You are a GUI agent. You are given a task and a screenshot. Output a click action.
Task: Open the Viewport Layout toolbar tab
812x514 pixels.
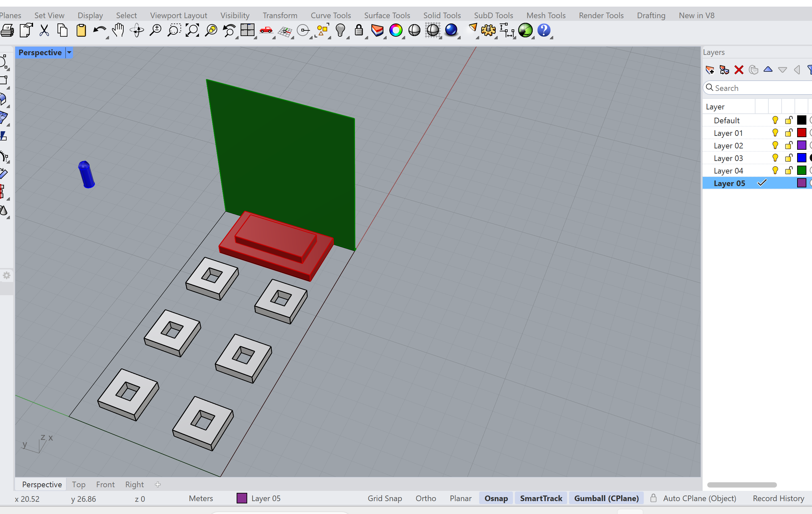[x=178, y=16]
